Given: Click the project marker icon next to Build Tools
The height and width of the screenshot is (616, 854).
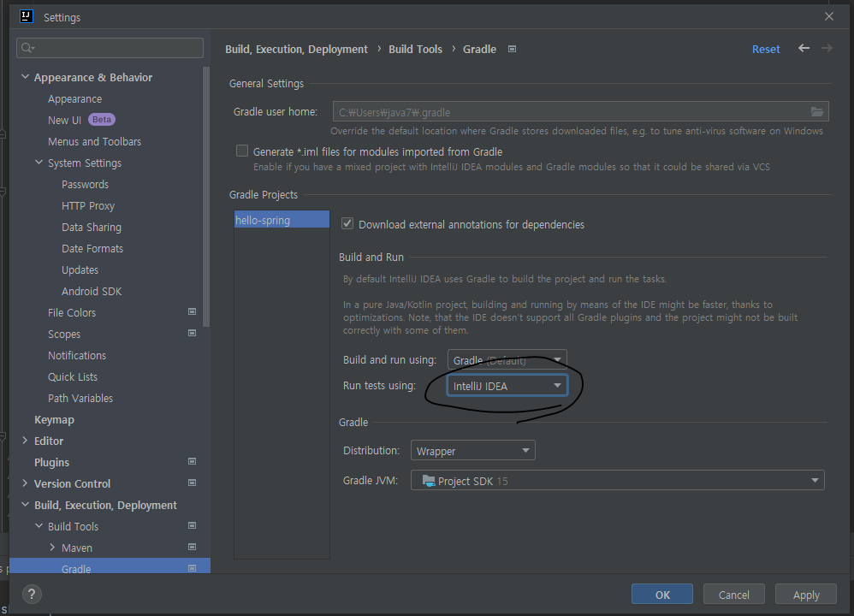Looking at the screenshot, I should 192,525.
